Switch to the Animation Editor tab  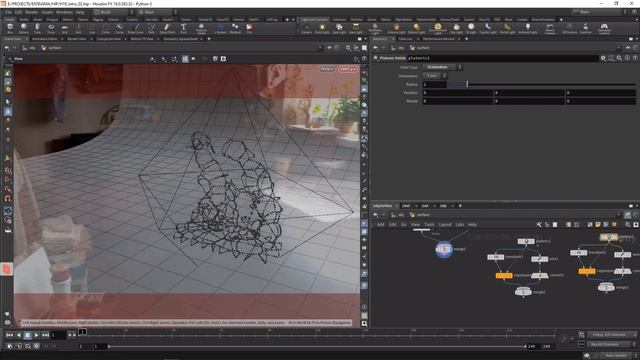pyautogui.click(x=44, y=39)
